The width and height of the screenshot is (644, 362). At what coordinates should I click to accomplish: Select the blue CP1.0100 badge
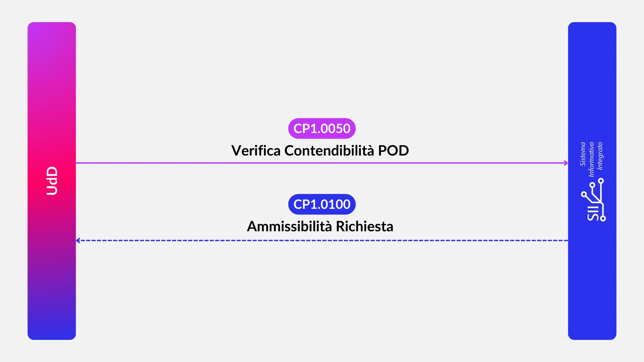click(322, 204)
